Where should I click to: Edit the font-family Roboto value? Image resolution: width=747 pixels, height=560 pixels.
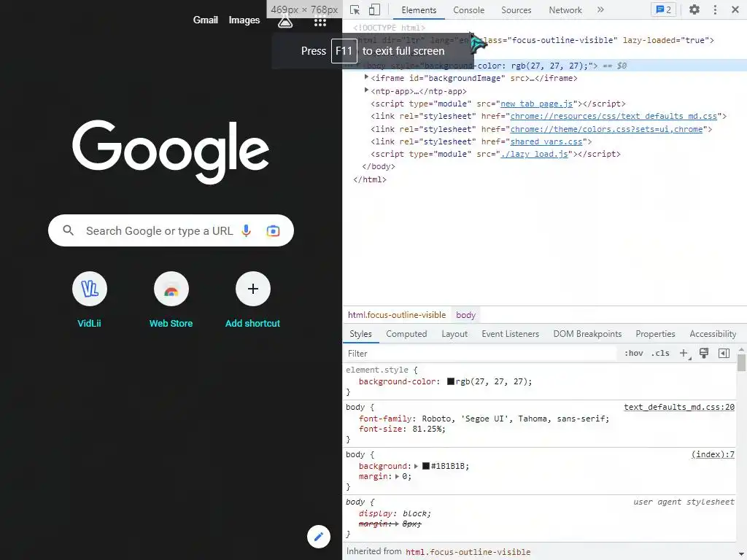514,419
